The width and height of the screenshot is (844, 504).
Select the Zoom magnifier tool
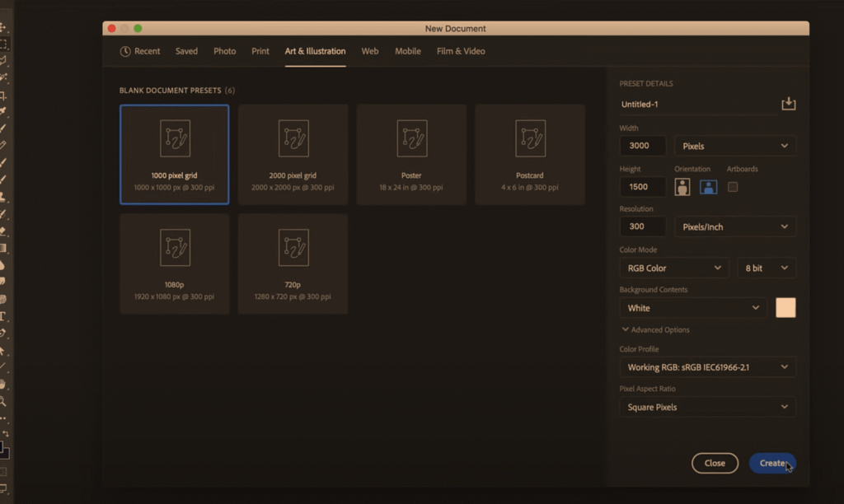[3, 402]
